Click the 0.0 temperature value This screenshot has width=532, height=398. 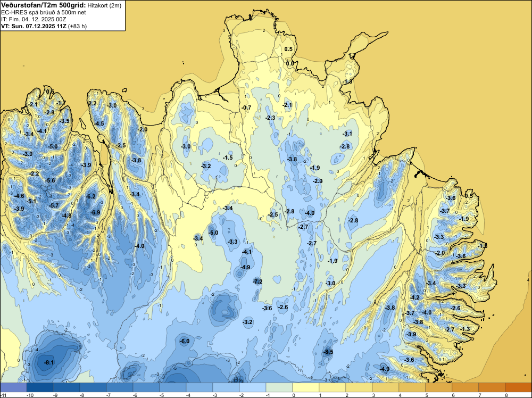click(x=290, y=64)
